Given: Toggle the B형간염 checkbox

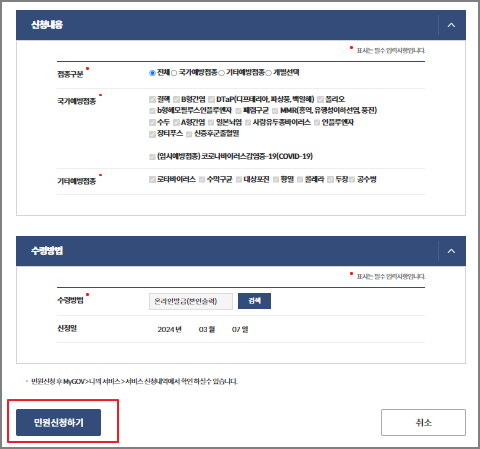Looking at the screenshot, I should point(176,99).
